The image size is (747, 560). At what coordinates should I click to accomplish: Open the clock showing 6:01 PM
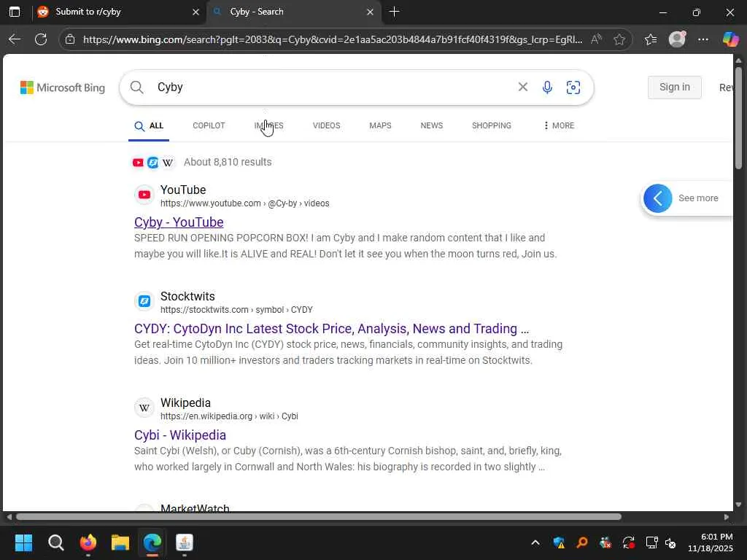pos(711,542)
